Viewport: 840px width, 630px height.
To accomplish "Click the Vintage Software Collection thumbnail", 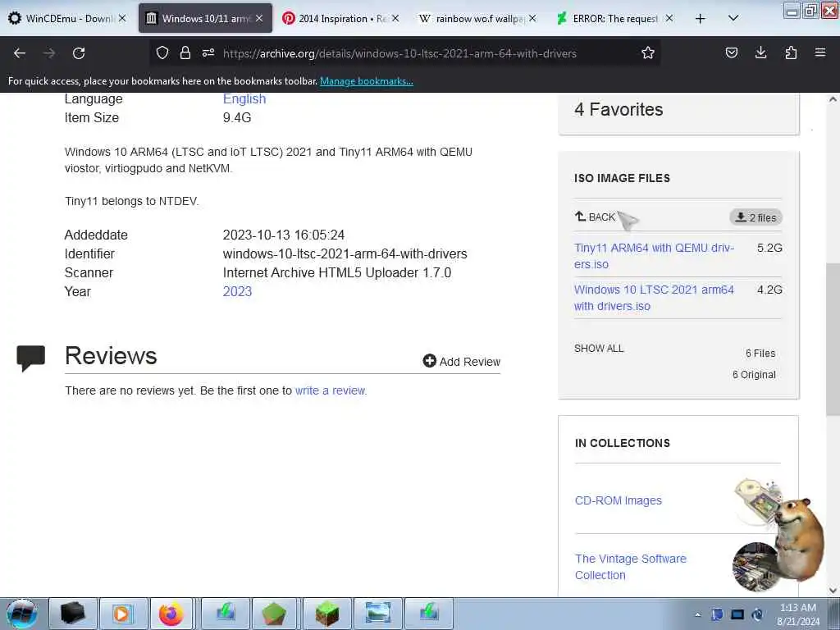I will tap(756, 566).
